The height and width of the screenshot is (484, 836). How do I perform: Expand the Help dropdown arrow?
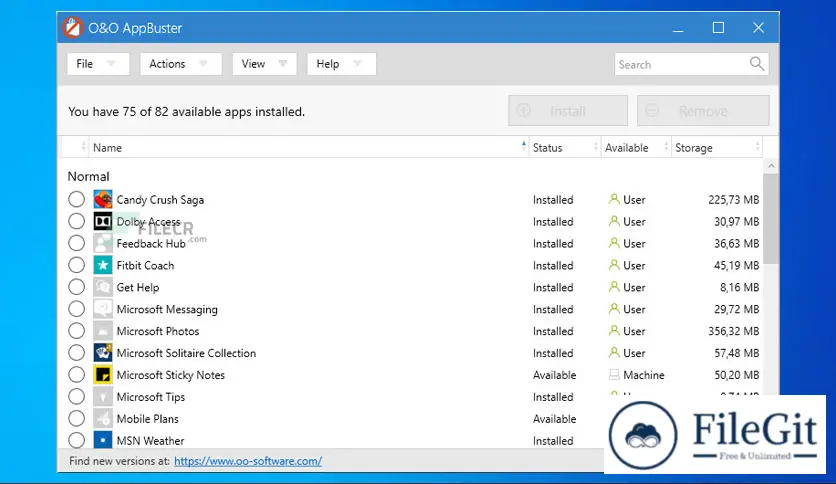(357, 63)
